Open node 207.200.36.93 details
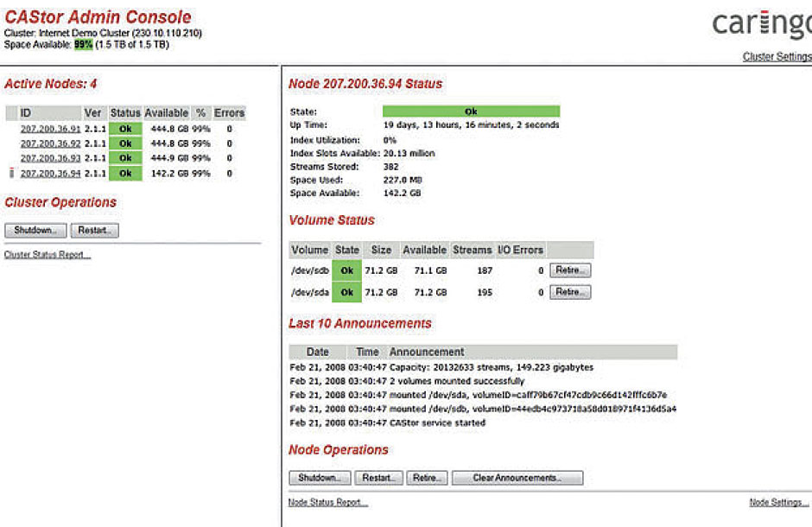The width and height of the screenshot is (812, 527). 50,158
